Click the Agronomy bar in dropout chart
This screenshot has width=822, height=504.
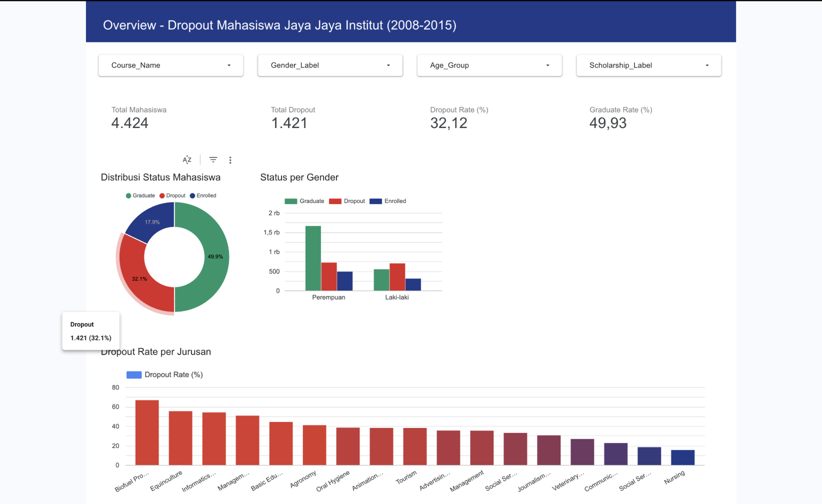click(314, 445)
